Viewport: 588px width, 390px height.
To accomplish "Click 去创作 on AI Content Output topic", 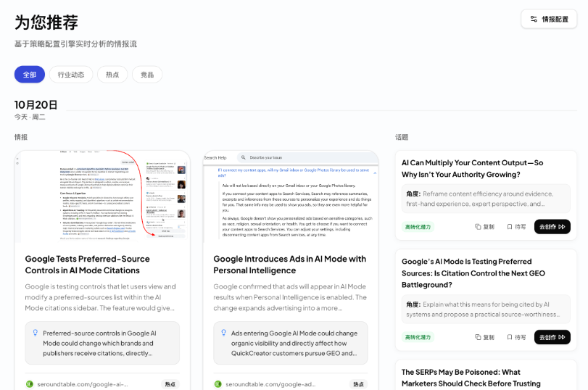I will point(552,227).
